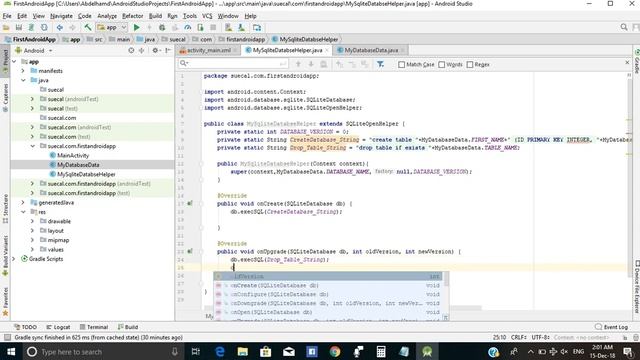Open the TODO tool window
640x360 pixels.
[x=25, y=327]
